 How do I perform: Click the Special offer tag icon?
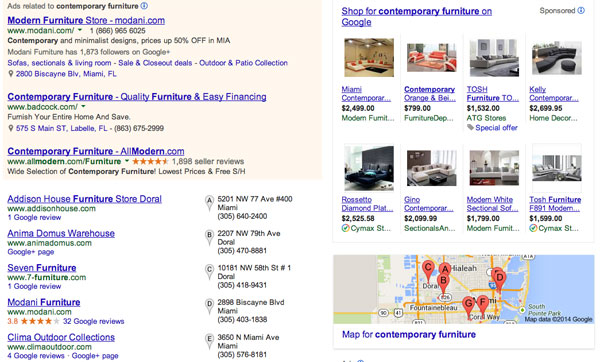click(x=470, y=127)
